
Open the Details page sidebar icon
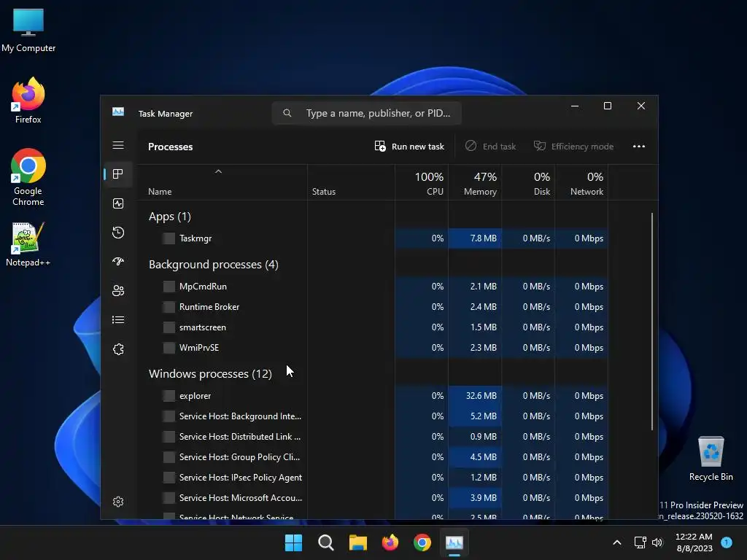118,319
